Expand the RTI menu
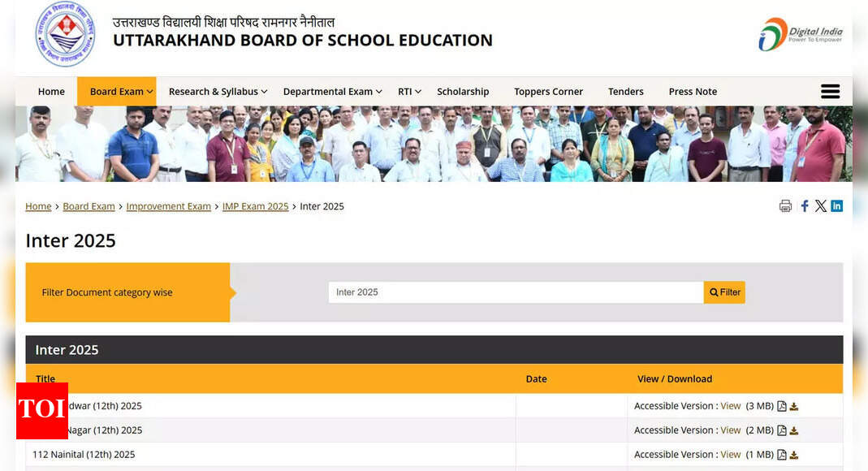868x471 pixels. click(409, 92)
